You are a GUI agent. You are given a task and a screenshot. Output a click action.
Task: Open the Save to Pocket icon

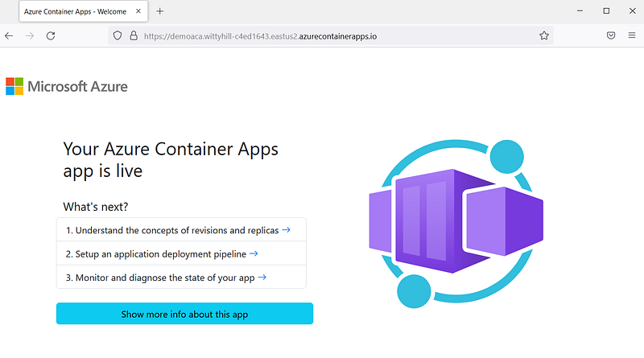pyautogui.click(x=611, y=35)
